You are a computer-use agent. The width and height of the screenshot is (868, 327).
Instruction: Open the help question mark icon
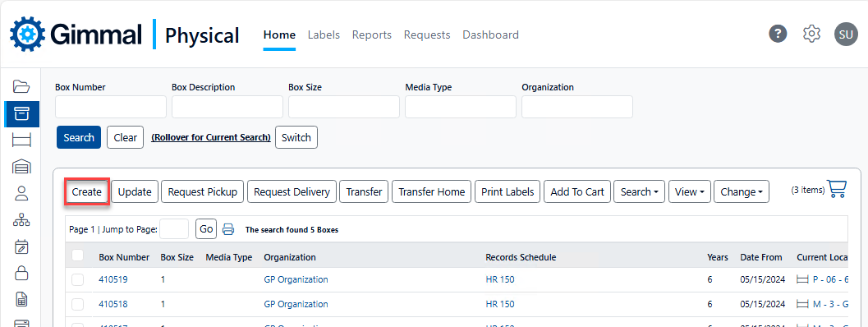pyautogui.click(x=778, y=34)
